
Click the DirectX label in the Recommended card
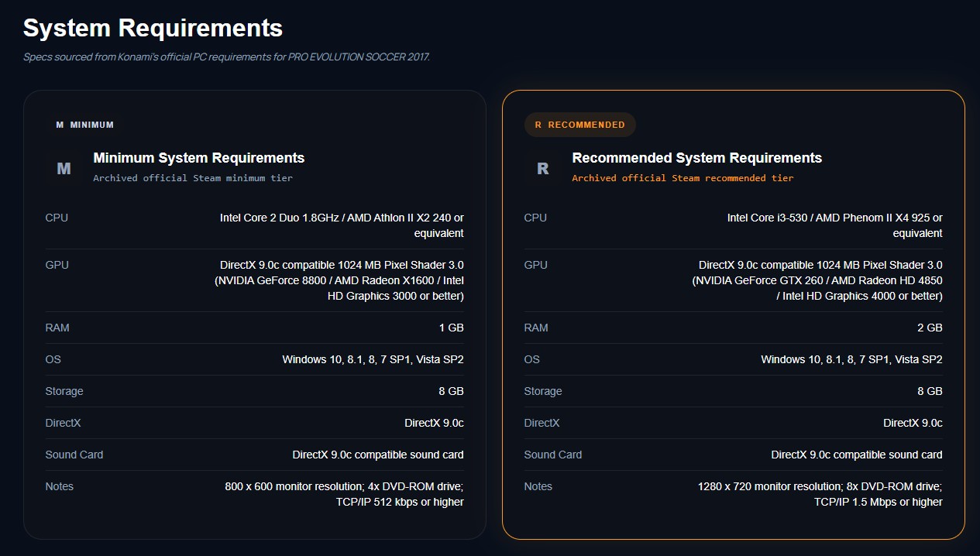tap(542, 423)
